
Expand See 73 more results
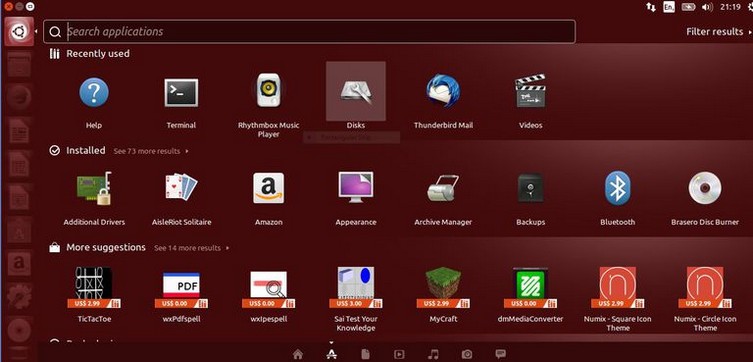pos(151,151)
